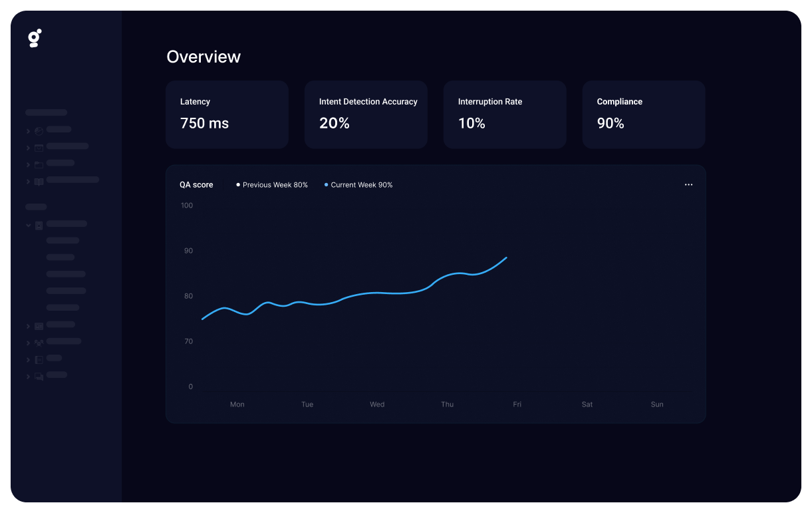The height and width of the screenshot is (513, 812).
Task: Click the Compliance 90% stat card
Action: coord(643,114)
